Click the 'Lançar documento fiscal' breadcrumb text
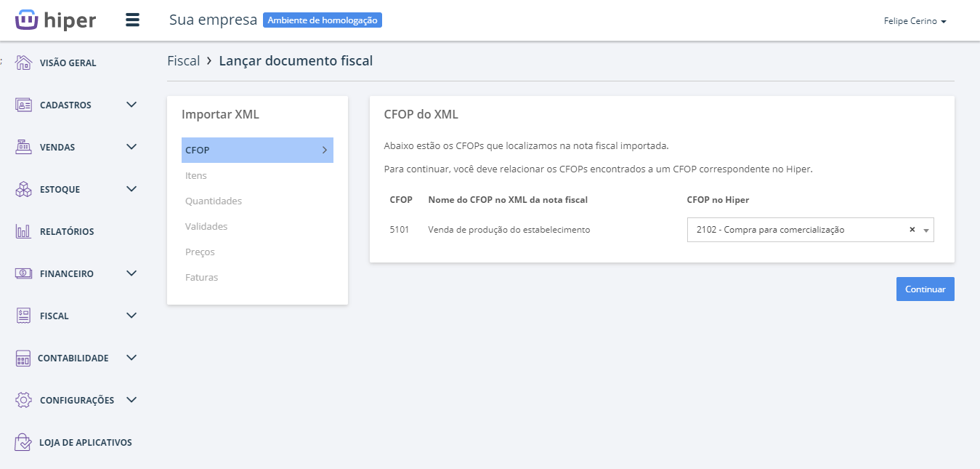980x469 pixels. click(x=296, y=61)
